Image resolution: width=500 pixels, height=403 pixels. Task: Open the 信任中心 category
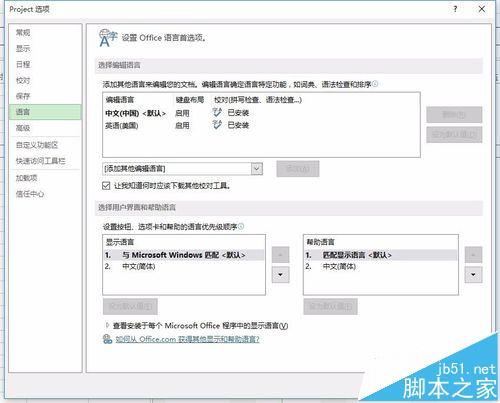[30, 194]
